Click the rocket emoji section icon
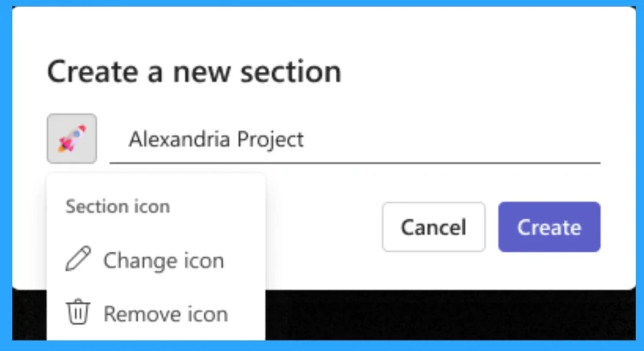This screenshot has height=351, width=644. point(72,138)
